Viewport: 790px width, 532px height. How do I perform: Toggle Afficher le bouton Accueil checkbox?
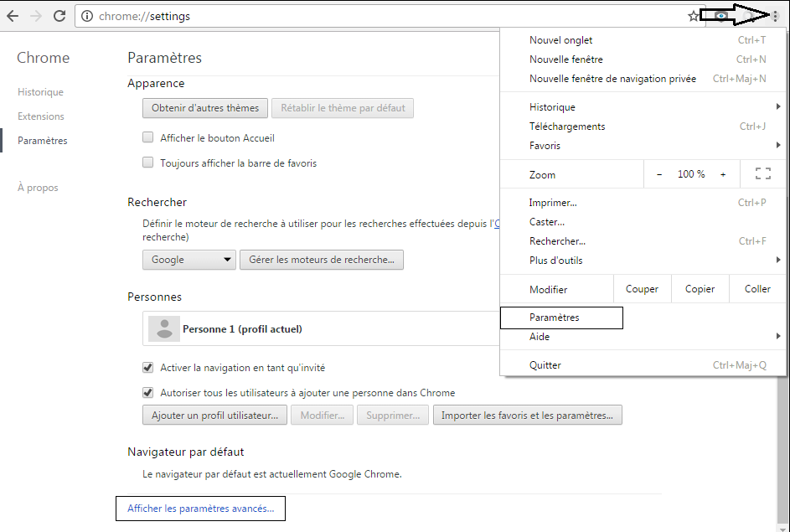pos(147,137)
